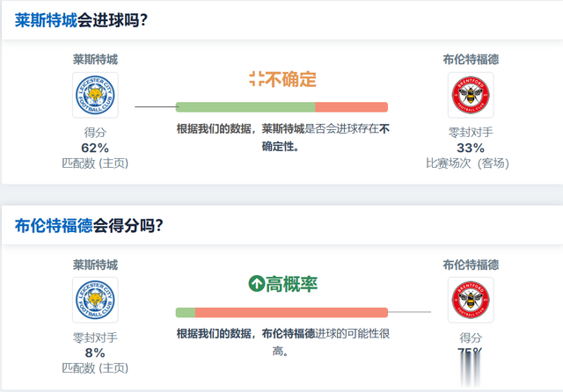This screenshot has width=563, height=392.
Task: Select the 62% scoring stat
Action: pos(95,148)
